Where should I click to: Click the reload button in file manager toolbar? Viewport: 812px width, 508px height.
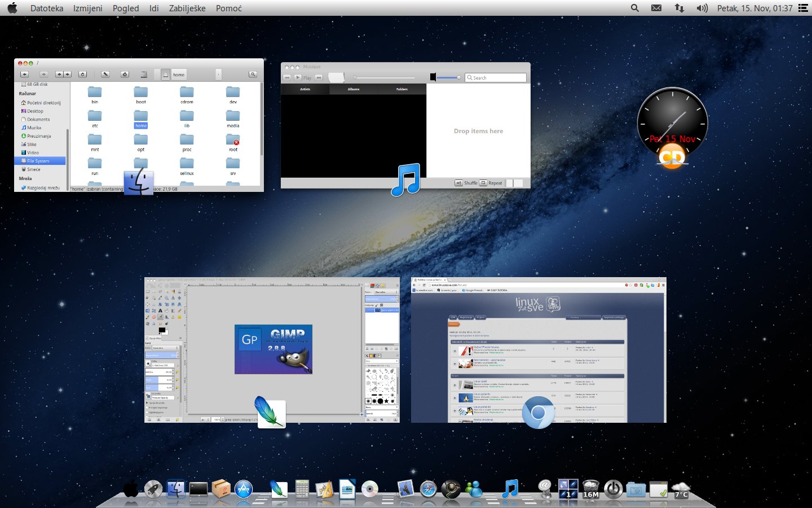(82, 75)
